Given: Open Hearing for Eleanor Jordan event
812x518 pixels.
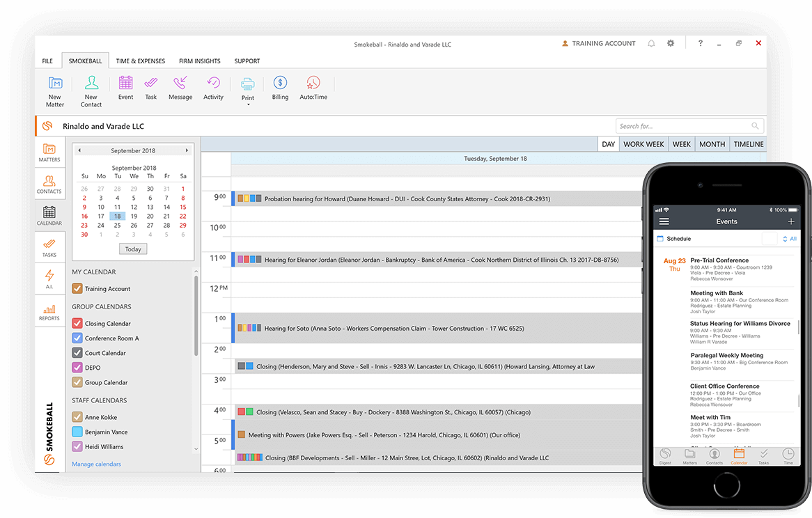Looking at the screenshot, I should pos(437,259).
